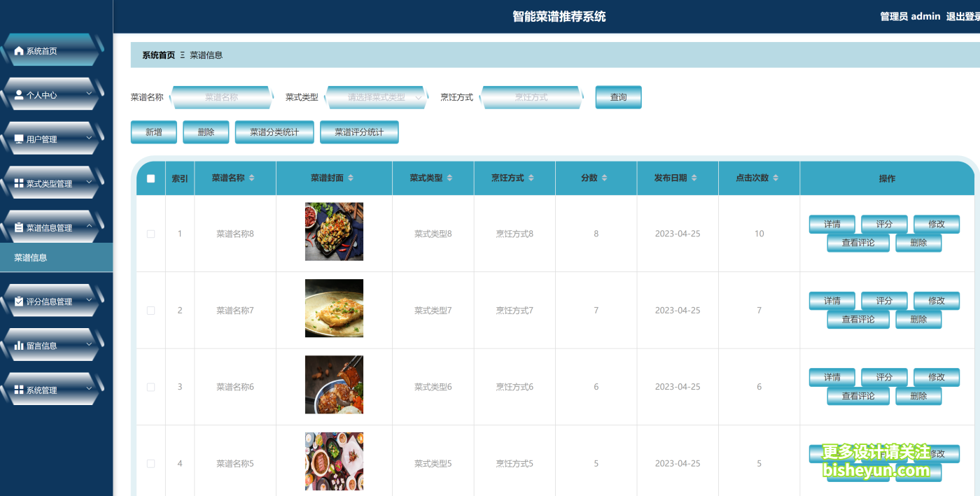This screenshot has height=496, width=980.
Task: Select 菜谱信息 submenu item in sidebar
Action: coord(29,257)
